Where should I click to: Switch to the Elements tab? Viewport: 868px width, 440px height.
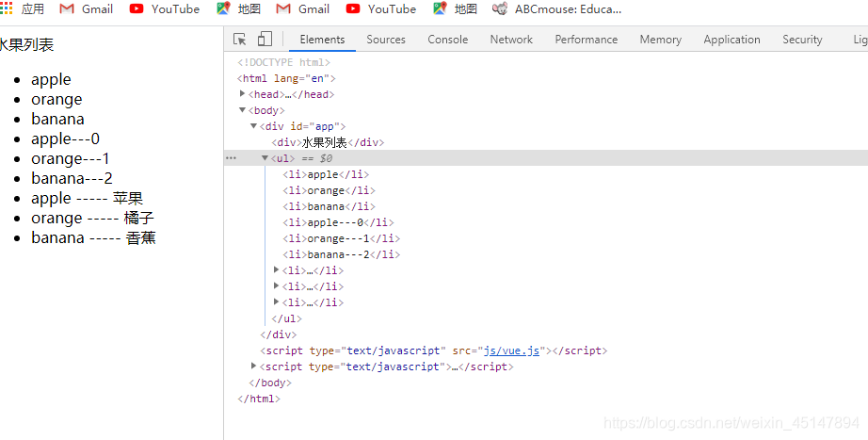point(322,40)
